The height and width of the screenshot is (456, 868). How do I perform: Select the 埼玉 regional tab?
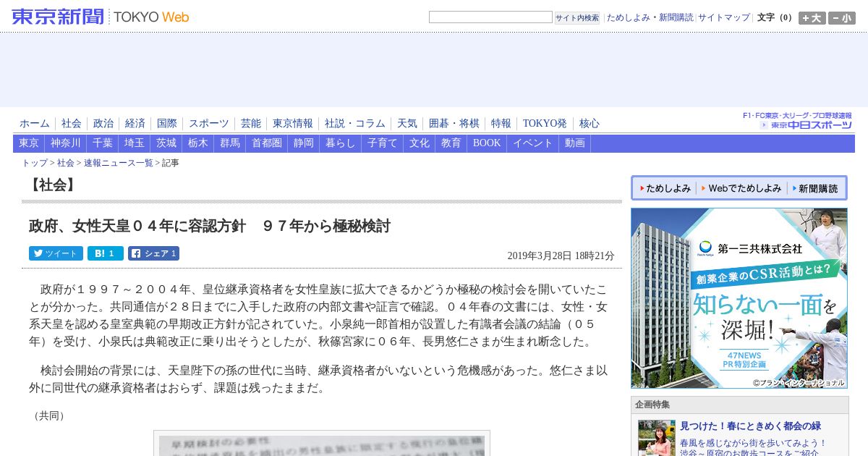135,143
